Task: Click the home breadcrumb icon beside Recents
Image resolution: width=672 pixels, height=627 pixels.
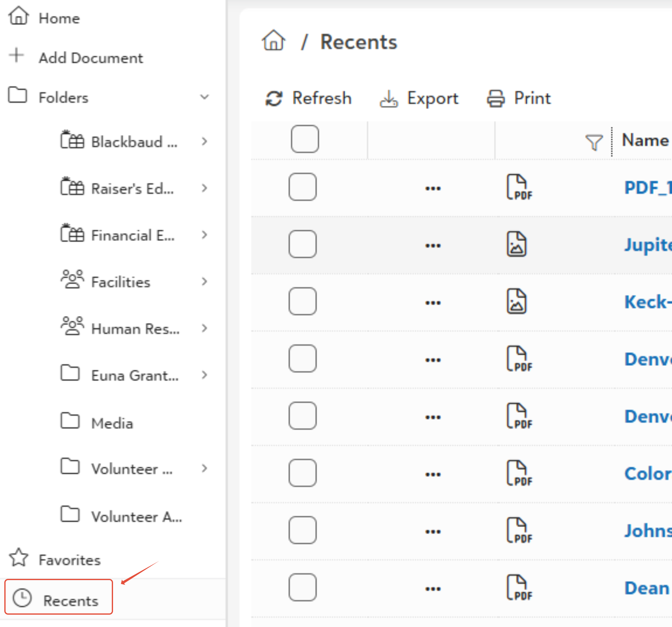Action: (x=273, y=41)
